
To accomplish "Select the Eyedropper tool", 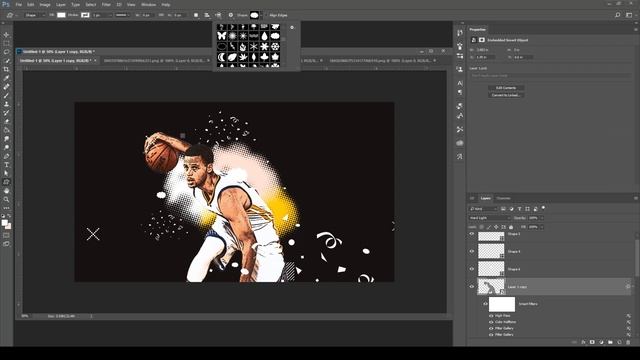I will point(6,78).
